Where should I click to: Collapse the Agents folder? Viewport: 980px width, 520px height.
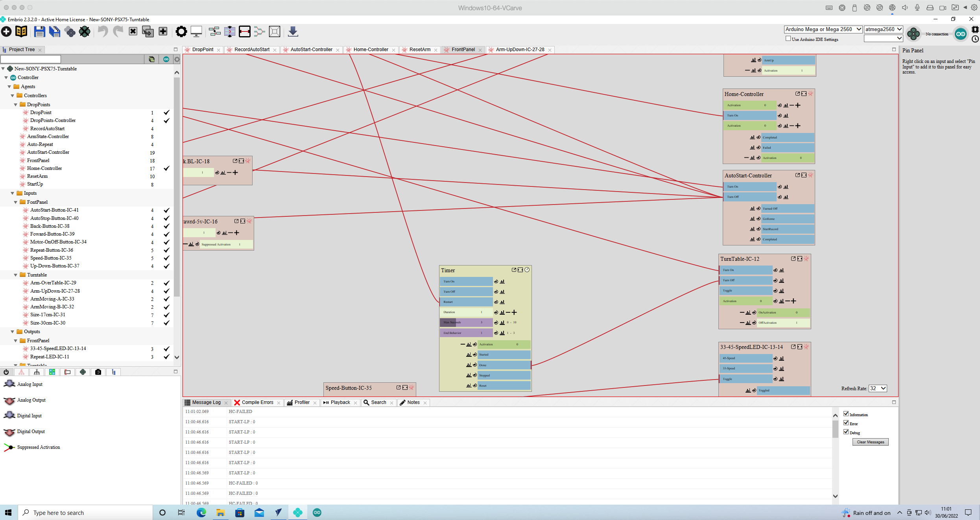[9, 87]
